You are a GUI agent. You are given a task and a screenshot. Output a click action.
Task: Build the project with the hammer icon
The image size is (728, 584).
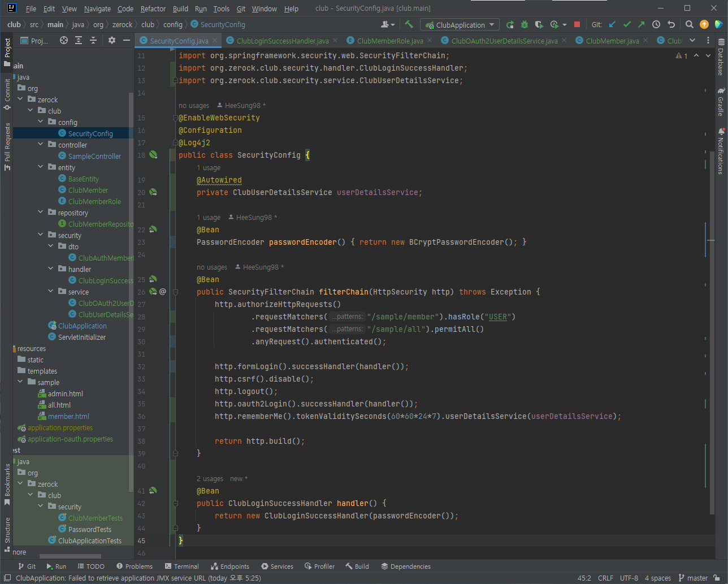point(409,24)
